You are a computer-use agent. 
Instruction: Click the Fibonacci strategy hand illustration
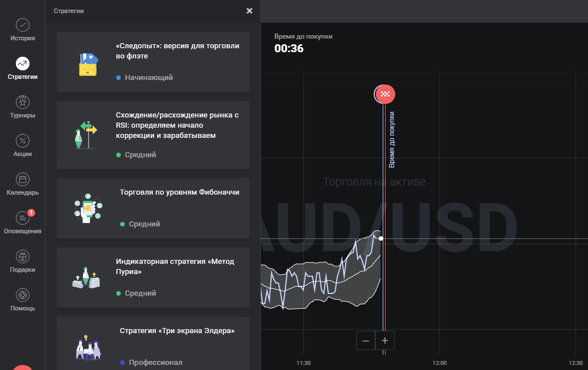click(x=88, y=208)
